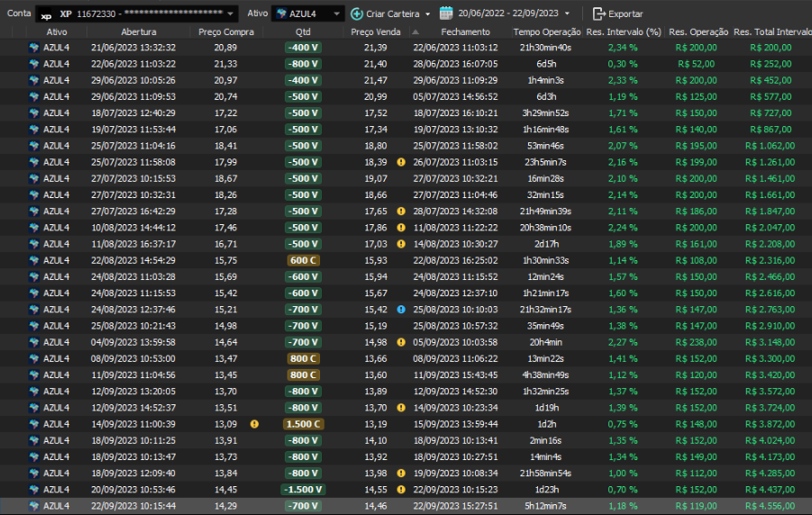The width and height of the screenshot is (812, 515).
Task: Click the Exportar export icon
Action: tap(599, 14)
